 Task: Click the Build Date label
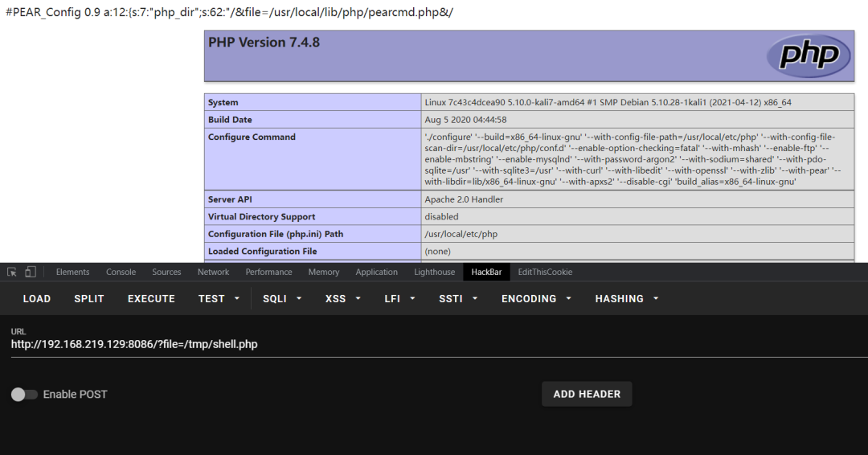point(230,120)
